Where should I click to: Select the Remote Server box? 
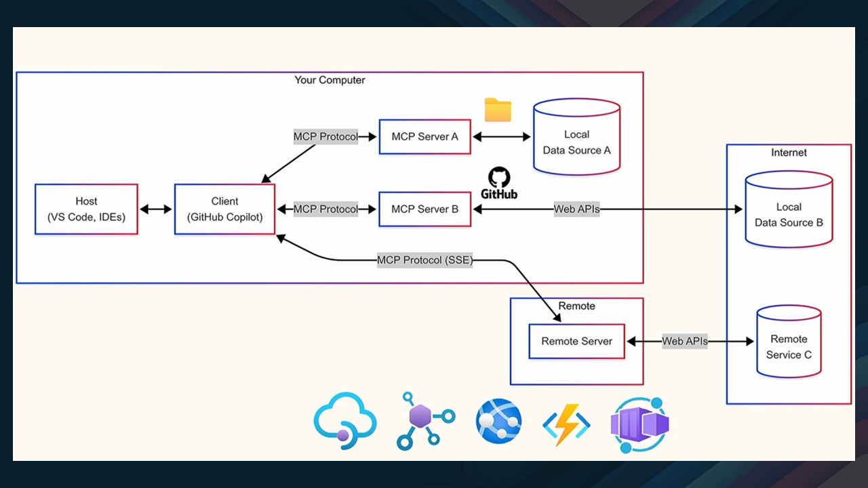pyautogui.click(x=576, y=342)
